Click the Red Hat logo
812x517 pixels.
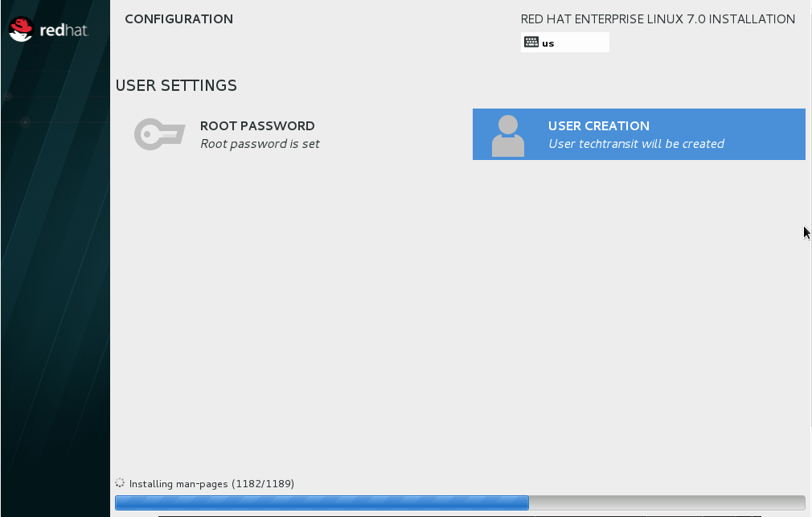pos(48,29)
